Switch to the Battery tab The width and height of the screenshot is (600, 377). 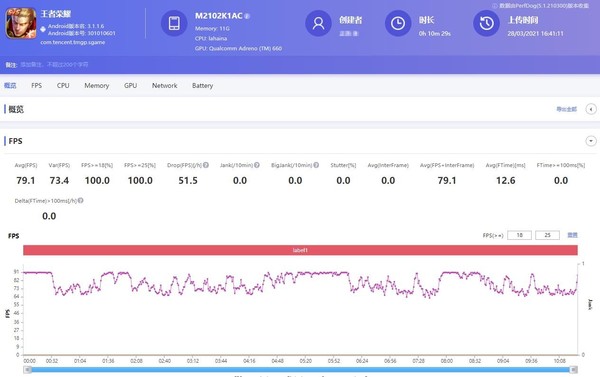202,85
